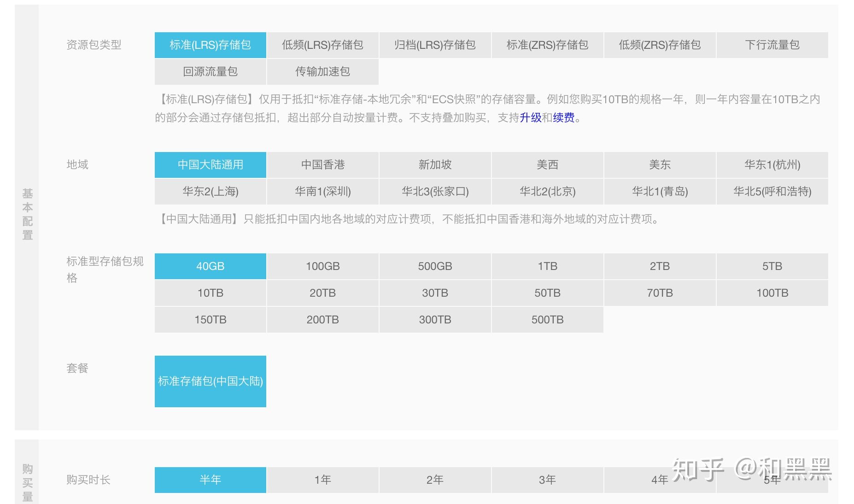Select 标准(ZRS)存储包 option
This screenshot has height=504, width=854.
click(547, 45)
